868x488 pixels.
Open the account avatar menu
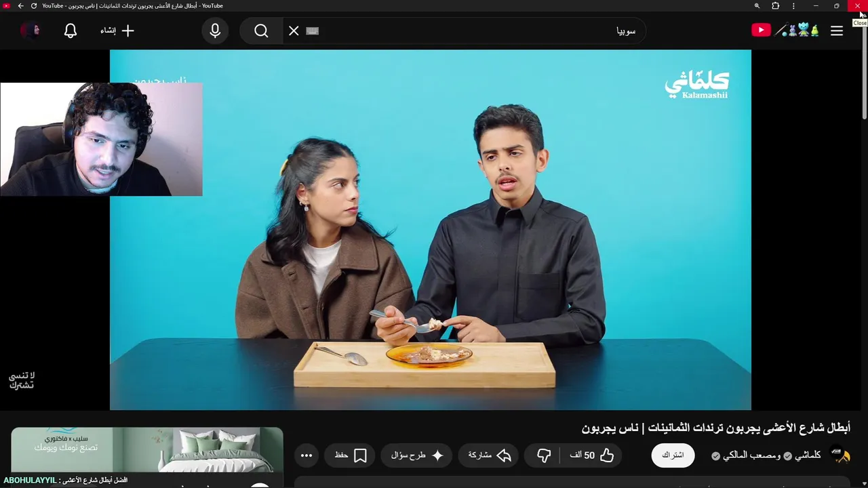[x=31, y=30]
